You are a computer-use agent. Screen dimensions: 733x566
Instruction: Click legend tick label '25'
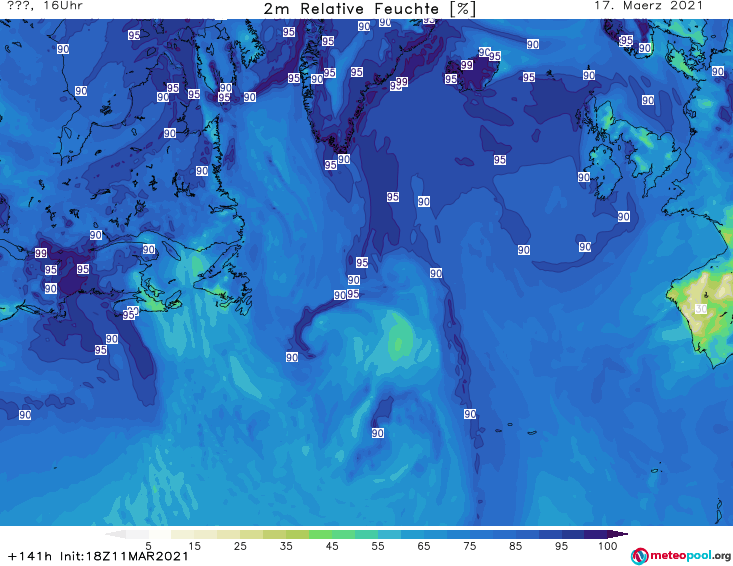tap(240, 546)
